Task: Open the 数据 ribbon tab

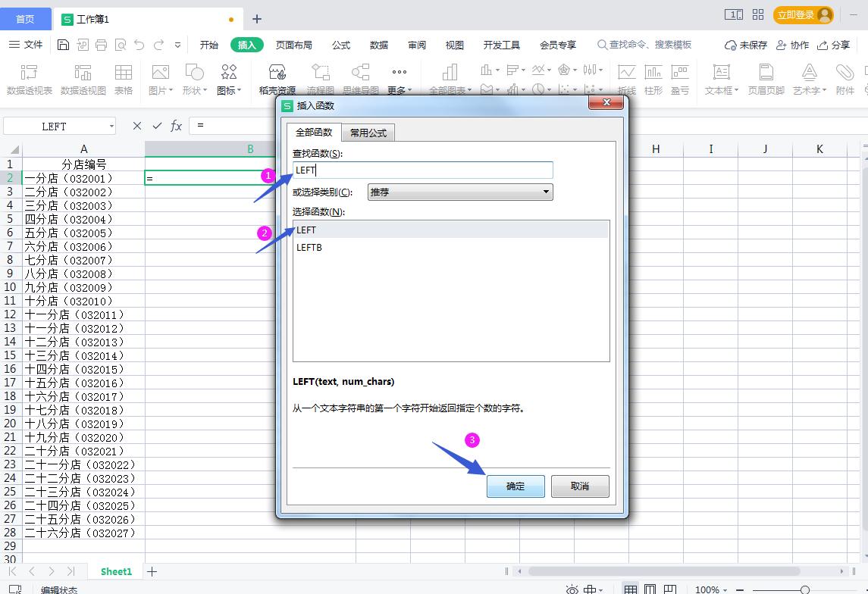Action: coord(378,45)
